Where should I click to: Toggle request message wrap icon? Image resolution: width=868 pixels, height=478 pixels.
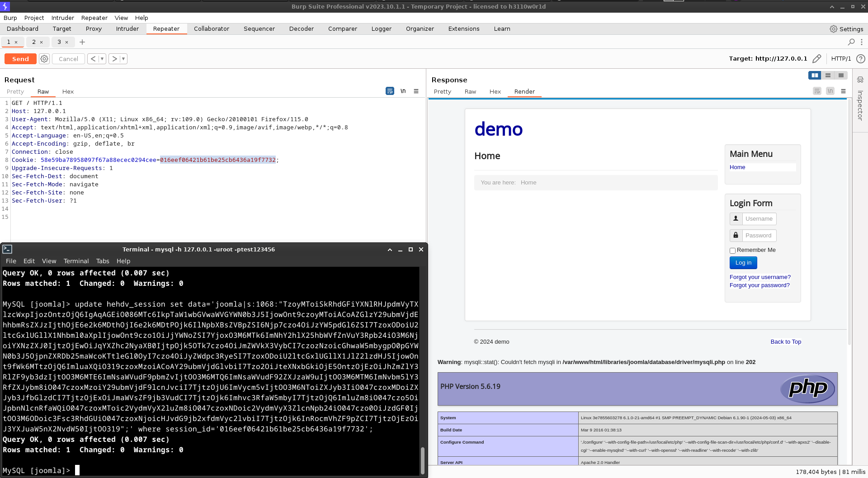[x=390, y=91]
